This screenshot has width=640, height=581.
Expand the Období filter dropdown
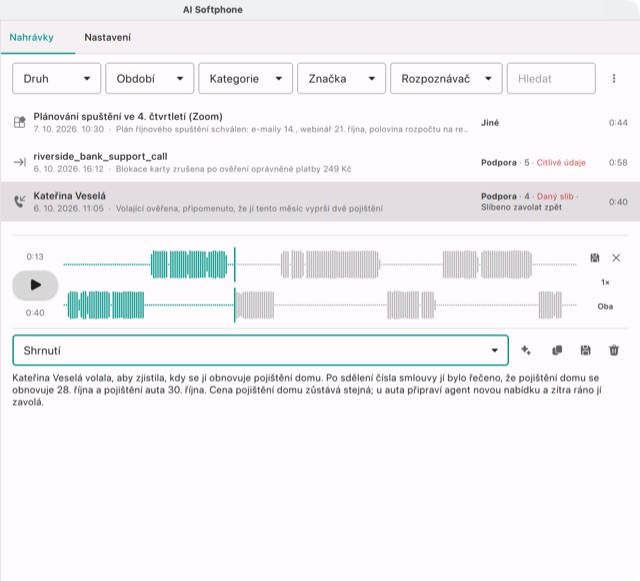pos(149,78)
